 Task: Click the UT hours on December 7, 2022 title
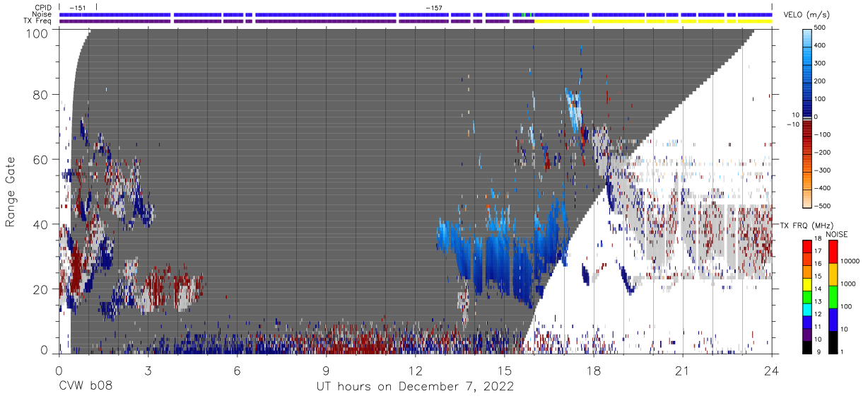pyautogui.click(x=415, y=387)
